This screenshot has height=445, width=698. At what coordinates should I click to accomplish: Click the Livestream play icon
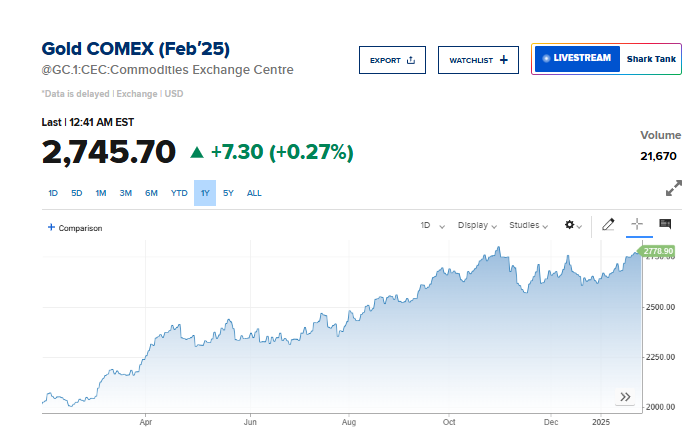[546, 59]
